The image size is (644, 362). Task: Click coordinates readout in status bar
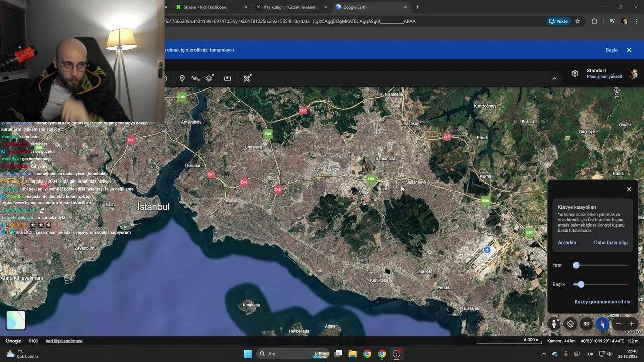602,341
